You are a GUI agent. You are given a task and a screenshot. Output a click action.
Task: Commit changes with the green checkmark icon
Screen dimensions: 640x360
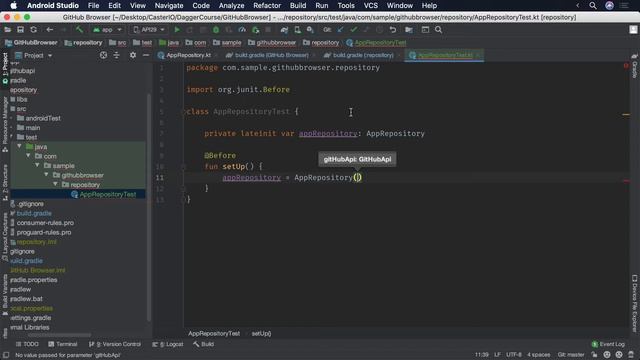(x=353, y=30)
